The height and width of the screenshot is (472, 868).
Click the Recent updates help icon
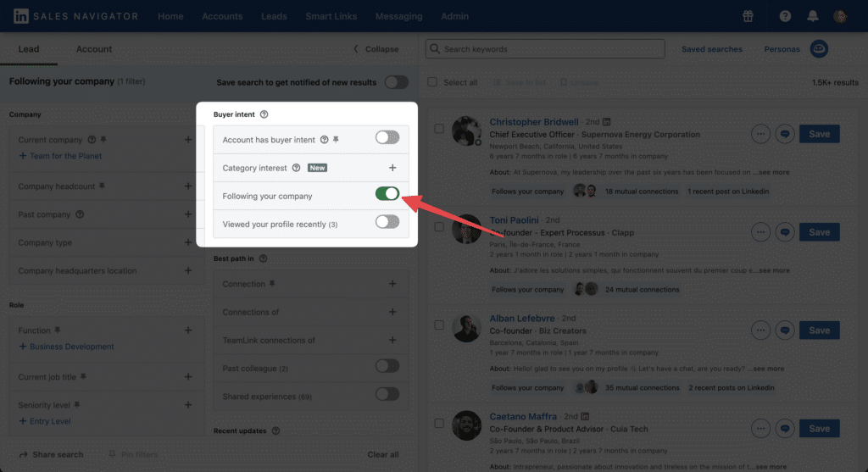pyautogui.click(x=275, y=430)
